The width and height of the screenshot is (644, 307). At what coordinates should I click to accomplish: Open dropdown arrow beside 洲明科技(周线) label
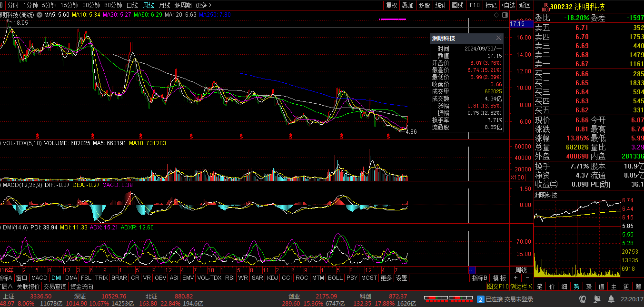40,15
